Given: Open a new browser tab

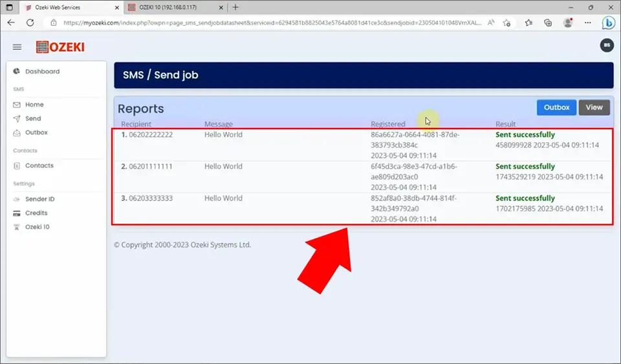Looking at the screenshot, I should pos(235,7).
